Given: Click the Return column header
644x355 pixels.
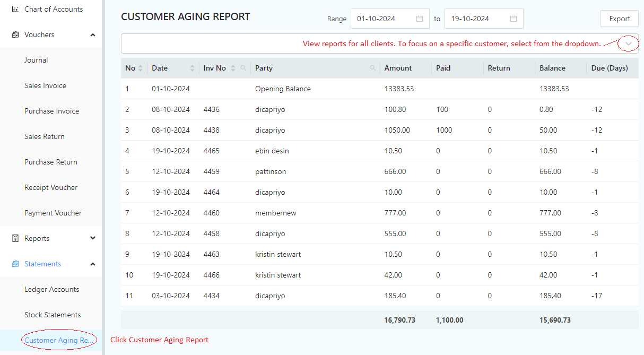Looking at the screenshot, I should pos(499,68).
